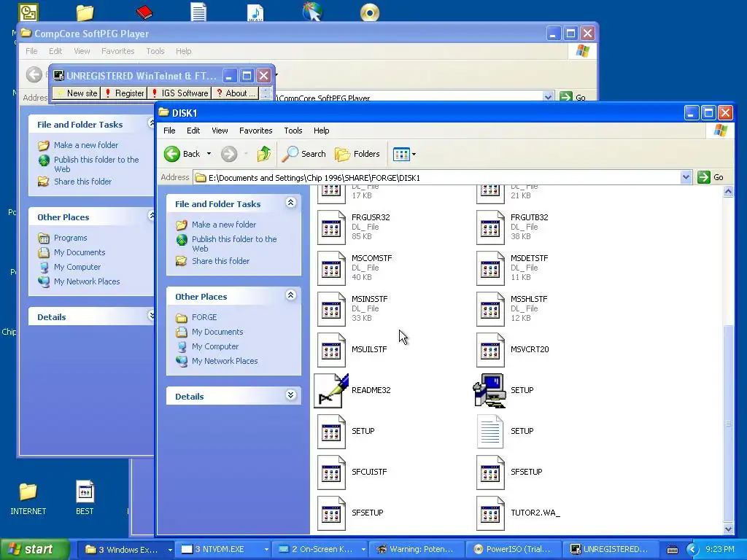Open the Back history dropdown arrow
The width and height of the screenshot is (747, 560).
coord(209,154)
